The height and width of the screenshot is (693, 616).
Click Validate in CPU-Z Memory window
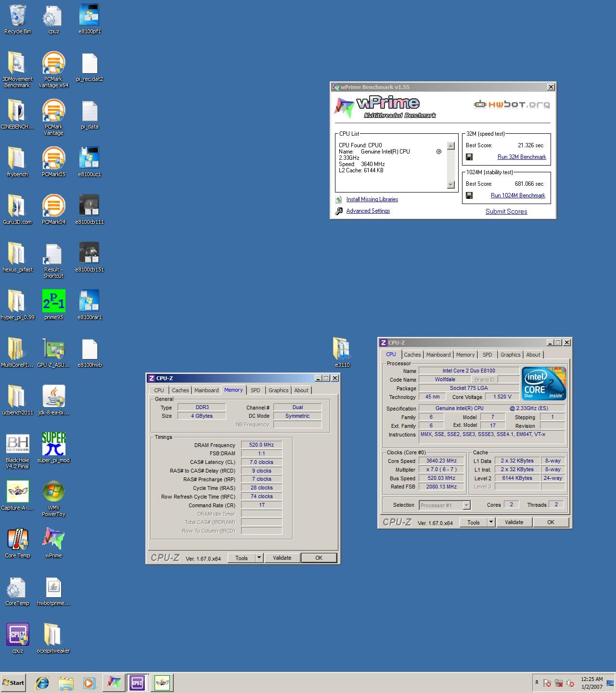click(282, 558)
